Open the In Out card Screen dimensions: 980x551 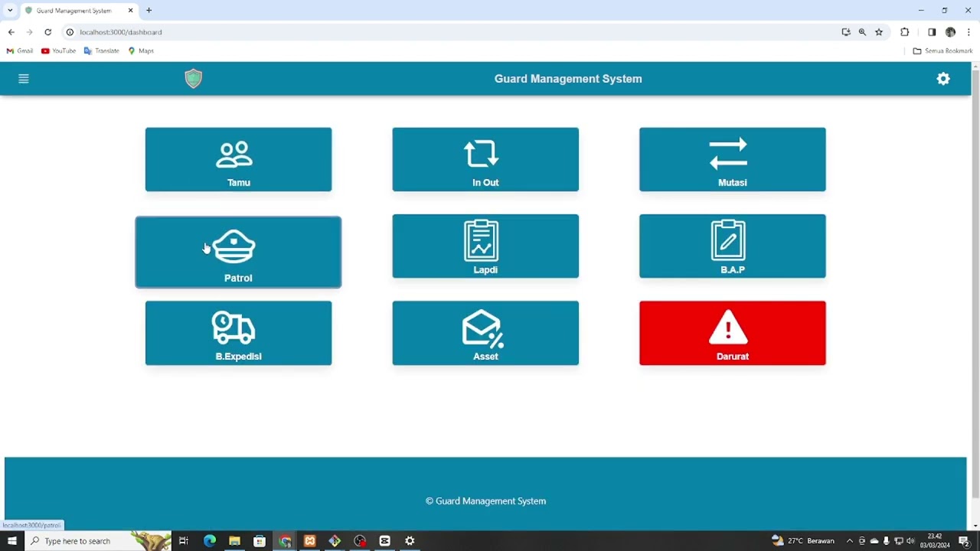pos(485,159)
